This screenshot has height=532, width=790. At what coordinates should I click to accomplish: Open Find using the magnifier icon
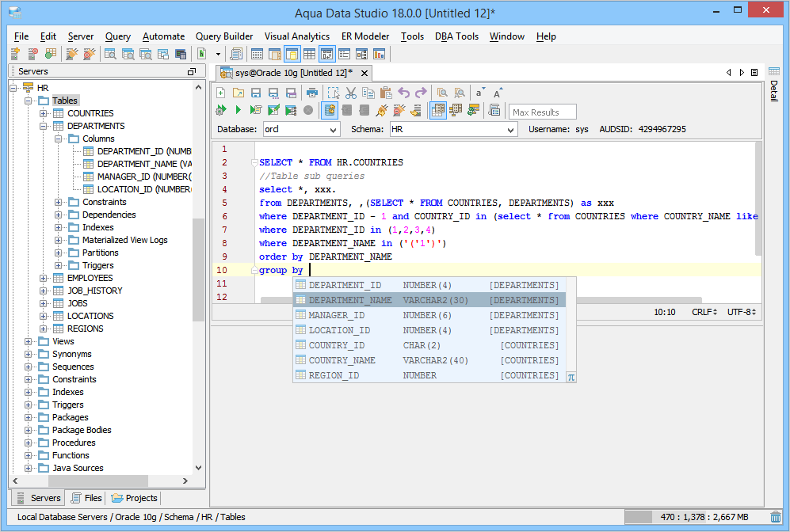(x=442, y=93)
